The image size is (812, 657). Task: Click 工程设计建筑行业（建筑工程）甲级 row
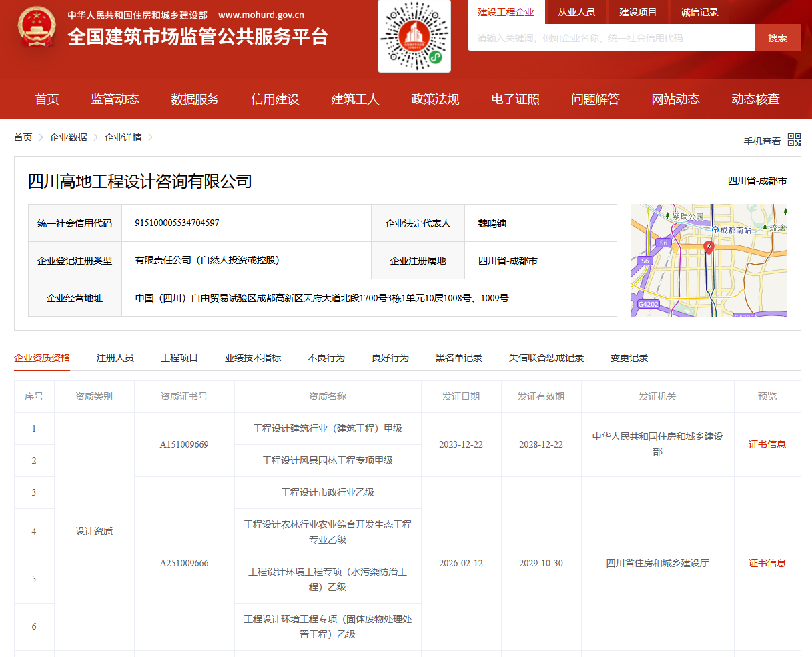pyautogui.click(x=328, y=428)
